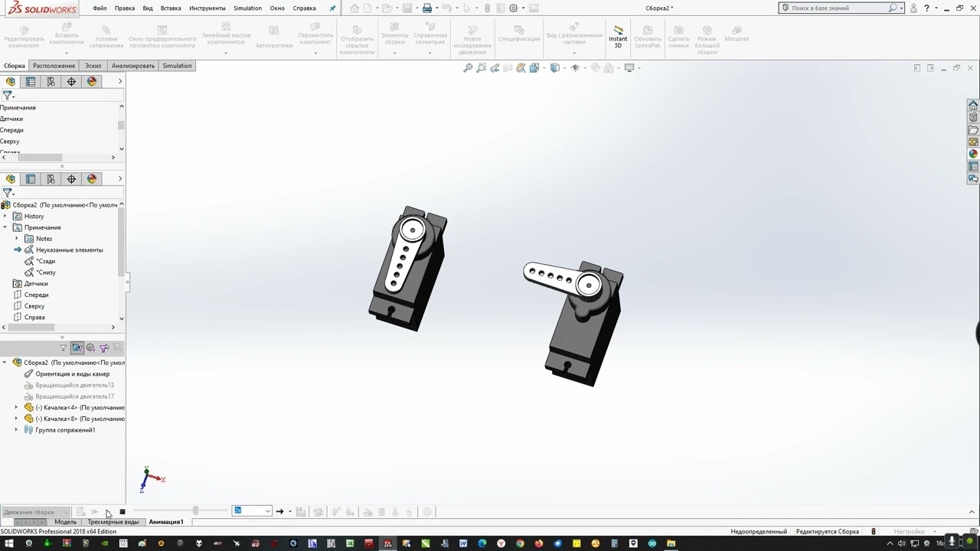The image size is (980, 551).
Task: Select Неуказанные элементы tree item
Action: [69, 250]
